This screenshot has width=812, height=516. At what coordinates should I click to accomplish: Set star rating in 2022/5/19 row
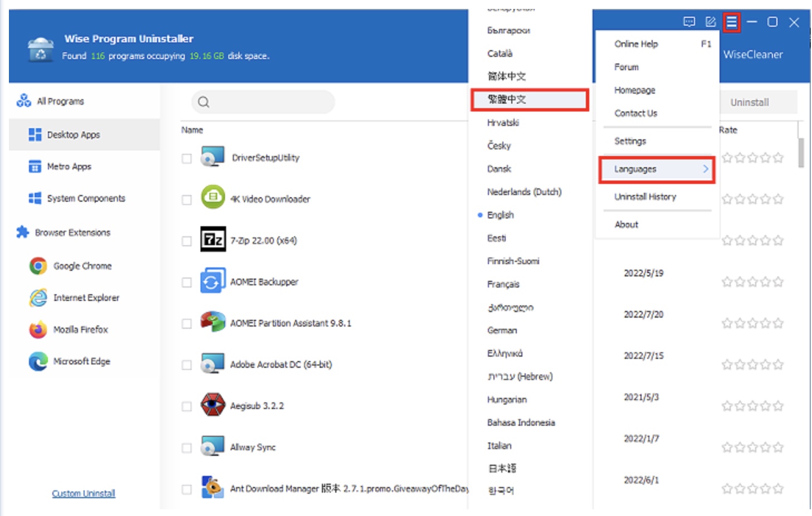(752, 282)
